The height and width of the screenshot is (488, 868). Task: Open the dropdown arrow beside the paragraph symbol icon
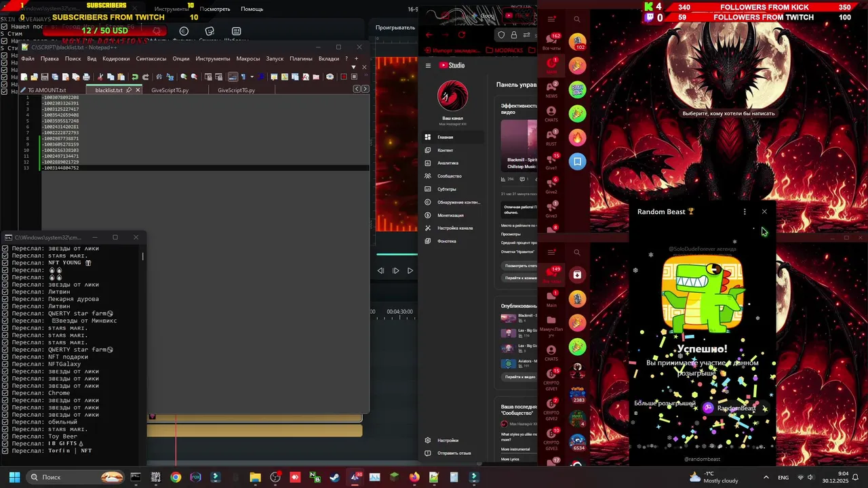tap(252, 77)
